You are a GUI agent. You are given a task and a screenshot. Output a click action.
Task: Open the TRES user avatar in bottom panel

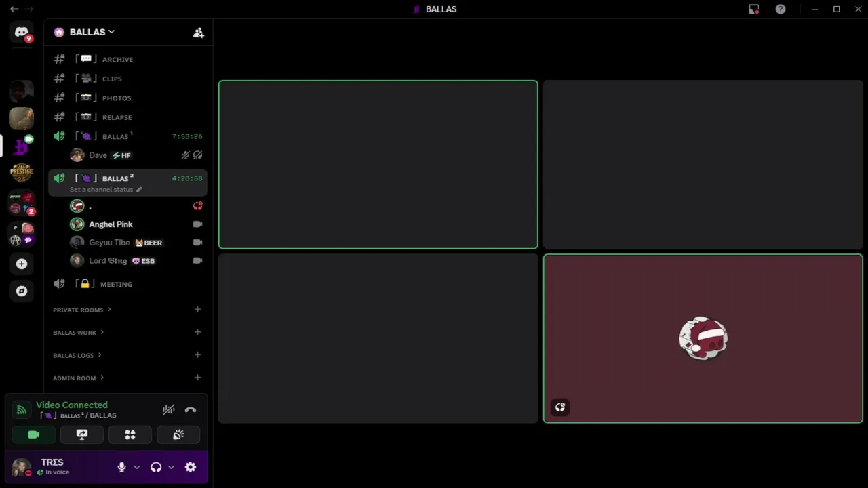click(x=21, y=467)
